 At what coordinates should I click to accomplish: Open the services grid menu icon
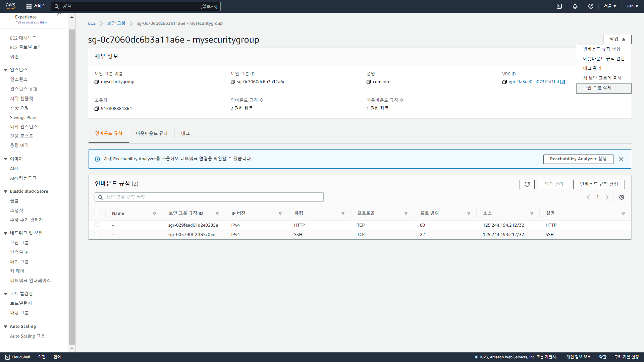tap(29, 6)
